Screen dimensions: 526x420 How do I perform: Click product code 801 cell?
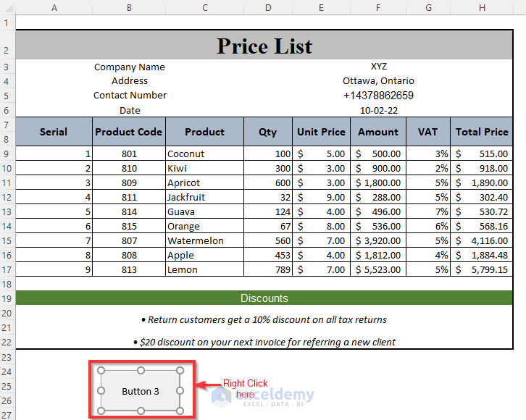(129, 154)
